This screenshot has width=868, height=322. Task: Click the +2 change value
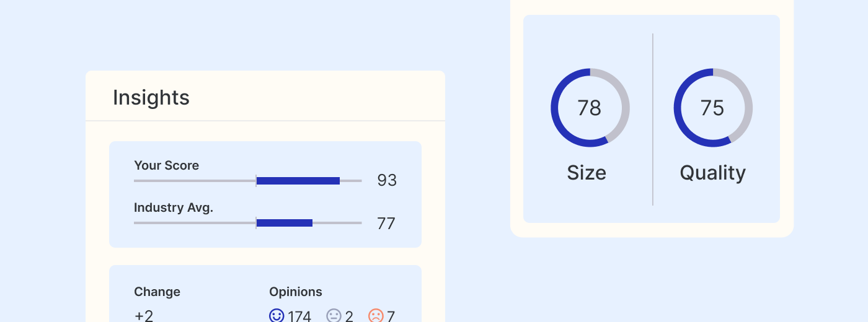pos(144,316)
